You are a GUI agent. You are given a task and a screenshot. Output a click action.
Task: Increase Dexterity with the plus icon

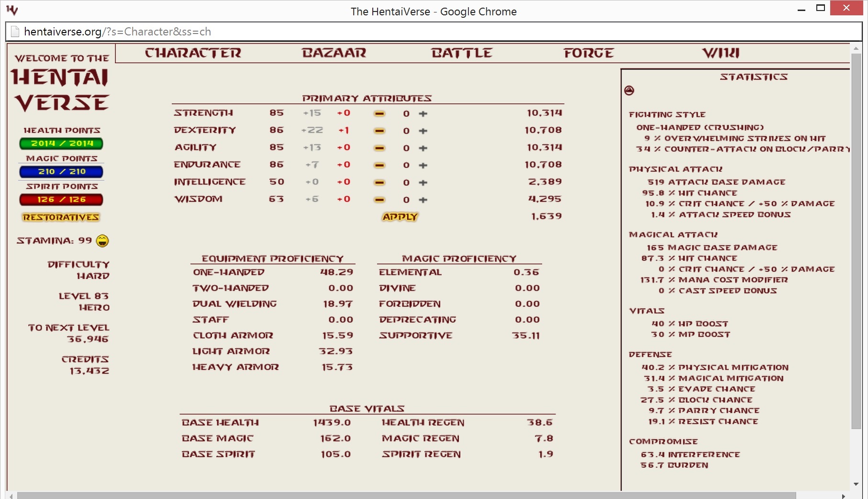point(423,131)
